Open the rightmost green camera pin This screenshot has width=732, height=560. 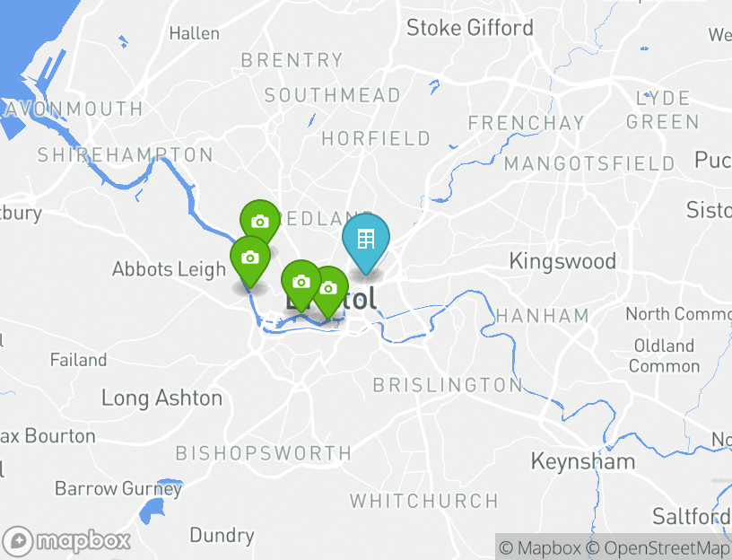tap(331, 292)
